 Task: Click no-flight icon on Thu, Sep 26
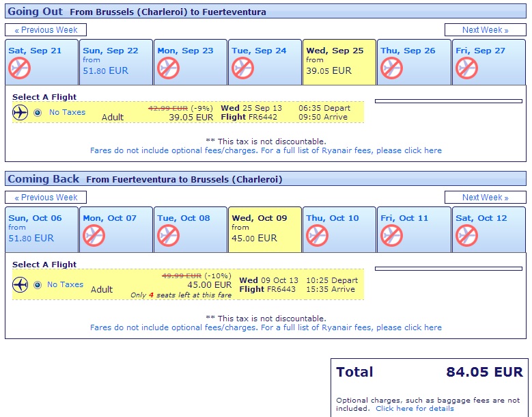(391, 68)
